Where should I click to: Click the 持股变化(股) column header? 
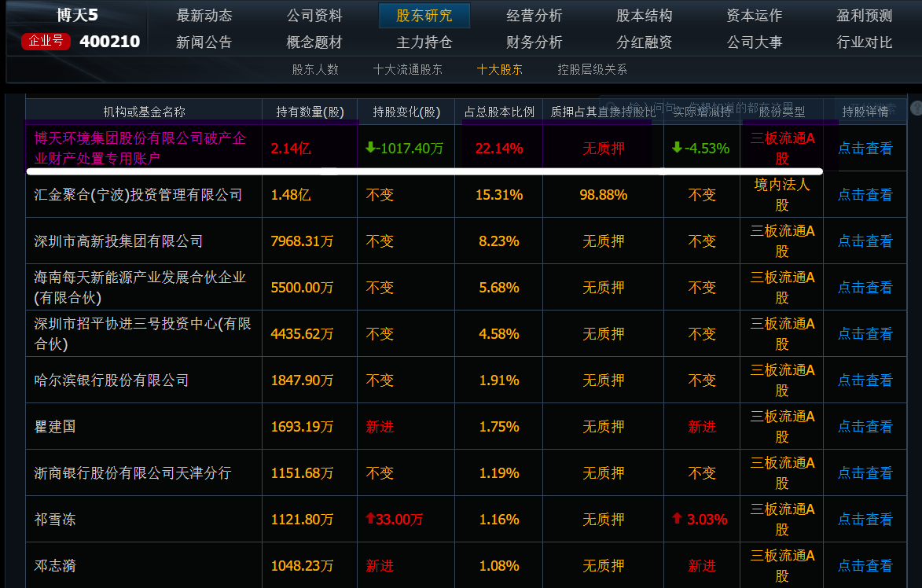[406, 112]
